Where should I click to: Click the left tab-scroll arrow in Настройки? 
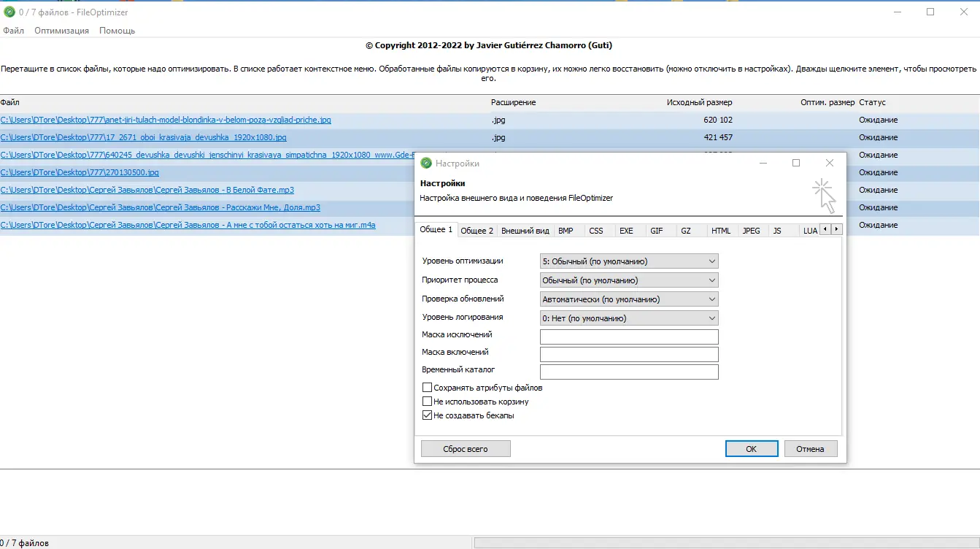825,229
